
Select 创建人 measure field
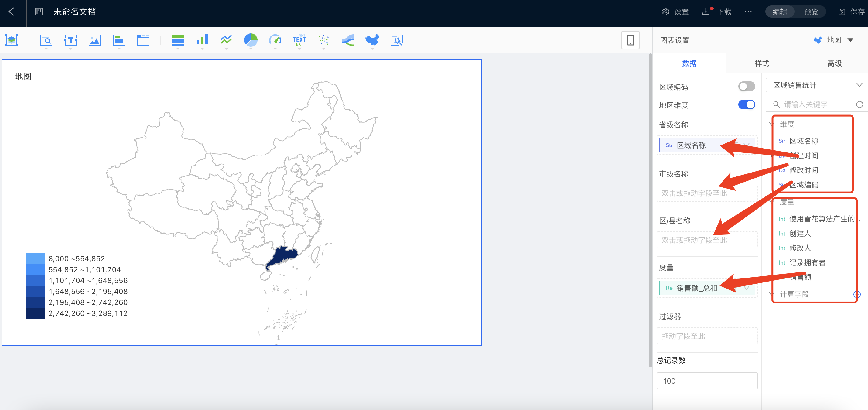coord(800,233)
